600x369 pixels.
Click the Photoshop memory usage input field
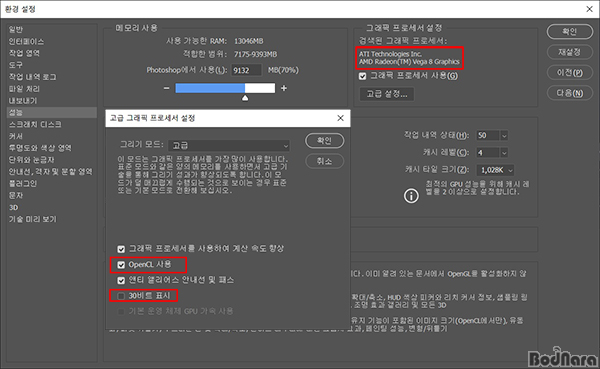[x=246, y=70]
